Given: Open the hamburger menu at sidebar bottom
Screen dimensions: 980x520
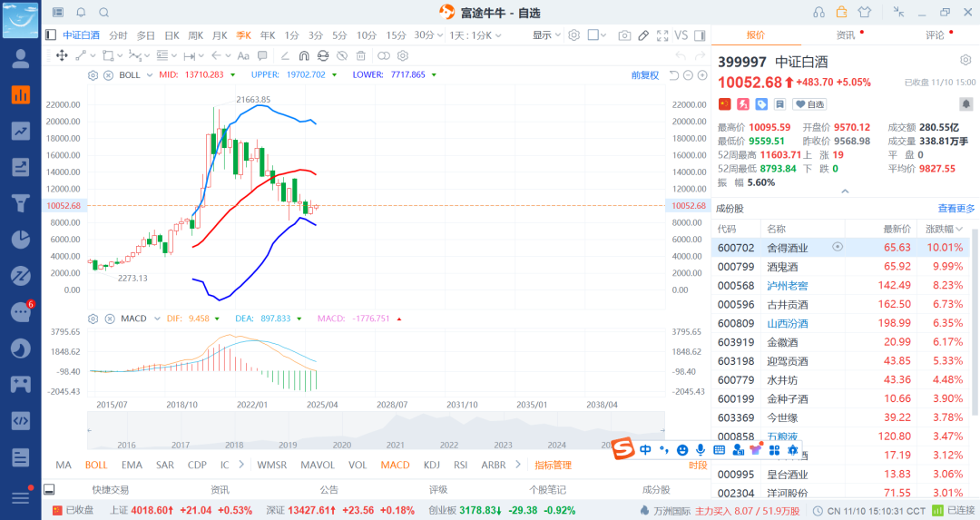Looking at the screenshot, I should coord(21,496).
